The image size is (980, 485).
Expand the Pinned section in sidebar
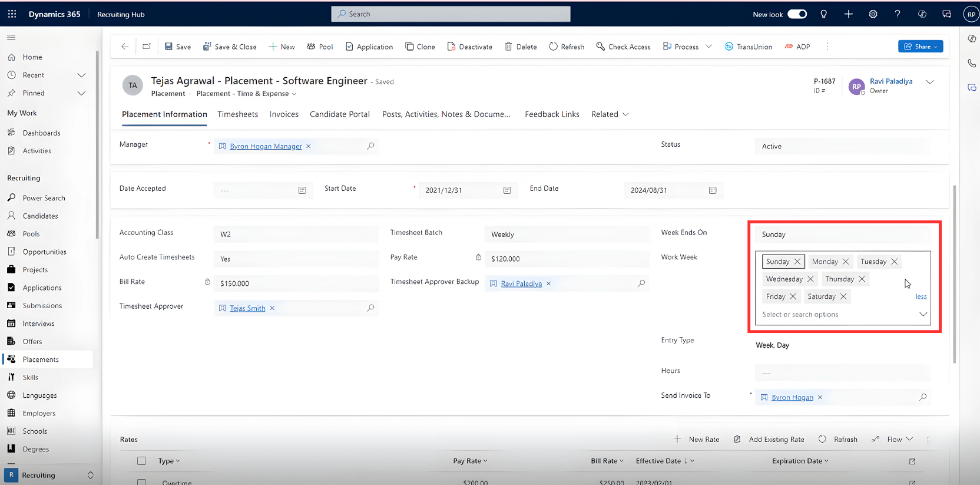[81, 93]
